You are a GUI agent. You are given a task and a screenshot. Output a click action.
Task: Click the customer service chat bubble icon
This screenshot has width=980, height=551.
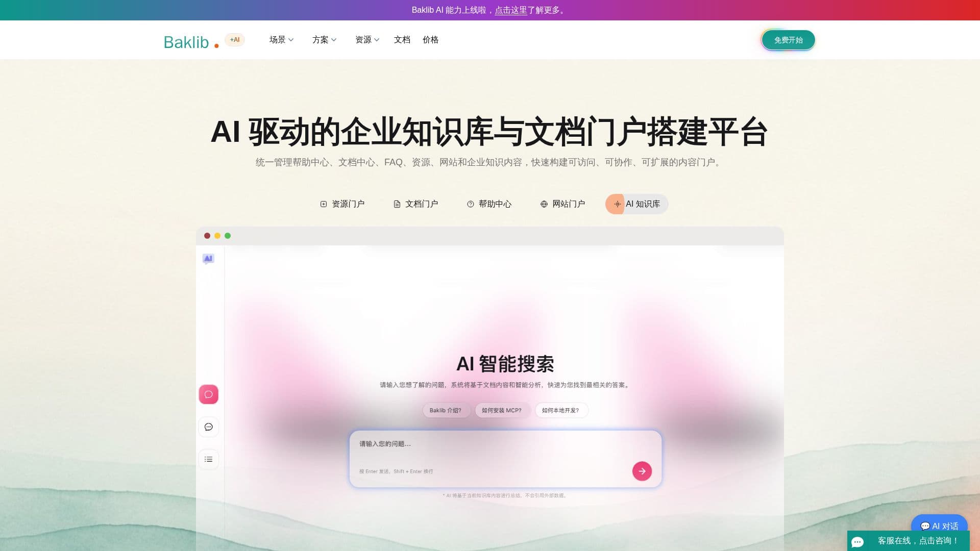pos(857,541)
